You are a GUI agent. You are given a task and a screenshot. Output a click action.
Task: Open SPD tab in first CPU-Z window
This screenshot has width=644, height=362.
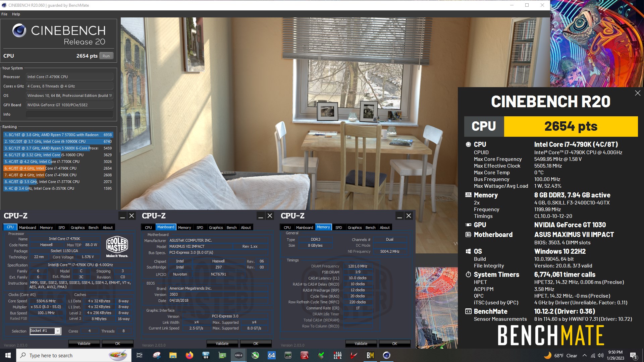pos(62,227)
